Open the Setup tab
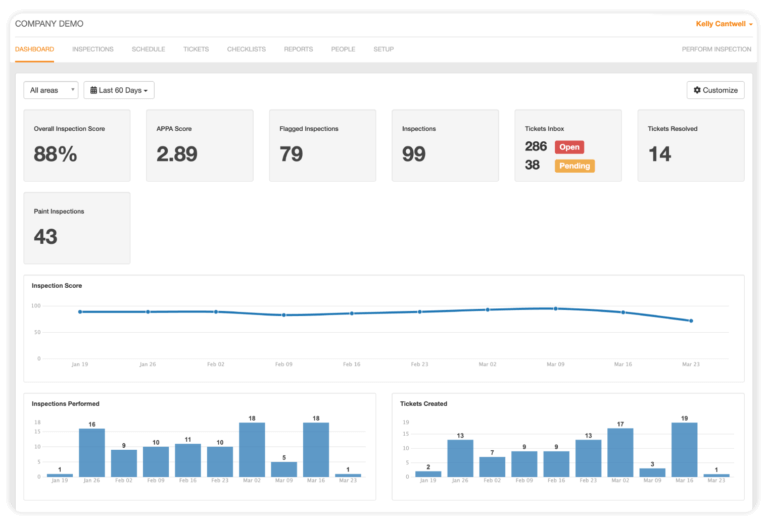This screenshot has height=526, width=768. [383, 49]
